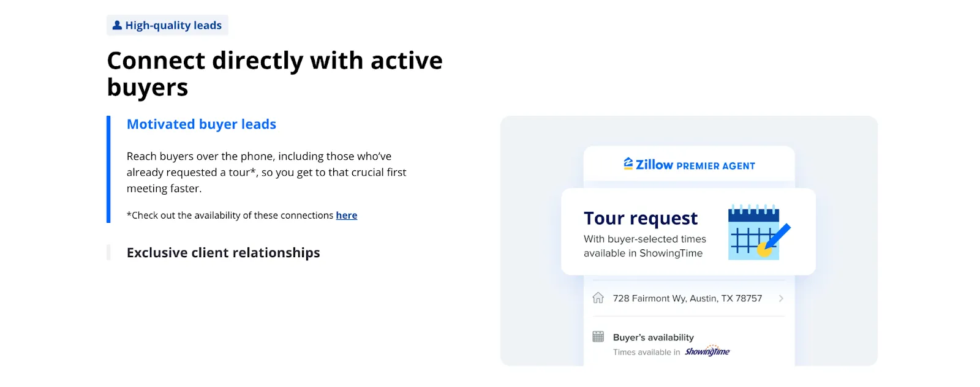
Task: Expand the Exclusive client relationships section
Action: click(x=223, y=252)
